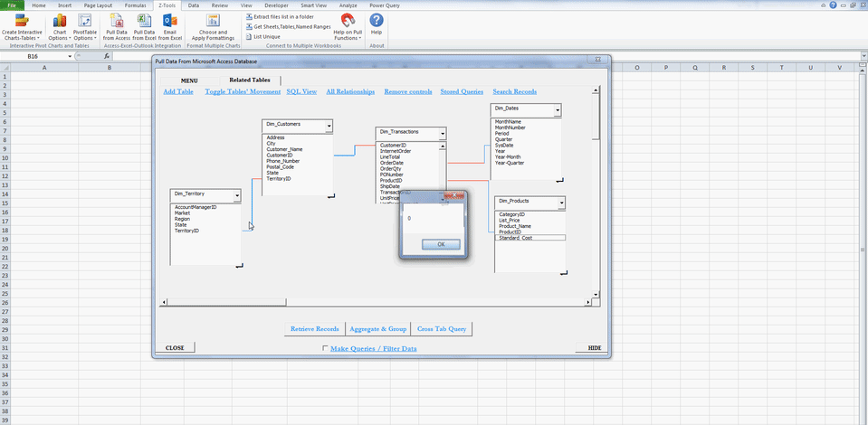This screenshot has width=868, height=425.
Task: Select Customer_Name field in Dim_Customers
Action: coord(284,149)
